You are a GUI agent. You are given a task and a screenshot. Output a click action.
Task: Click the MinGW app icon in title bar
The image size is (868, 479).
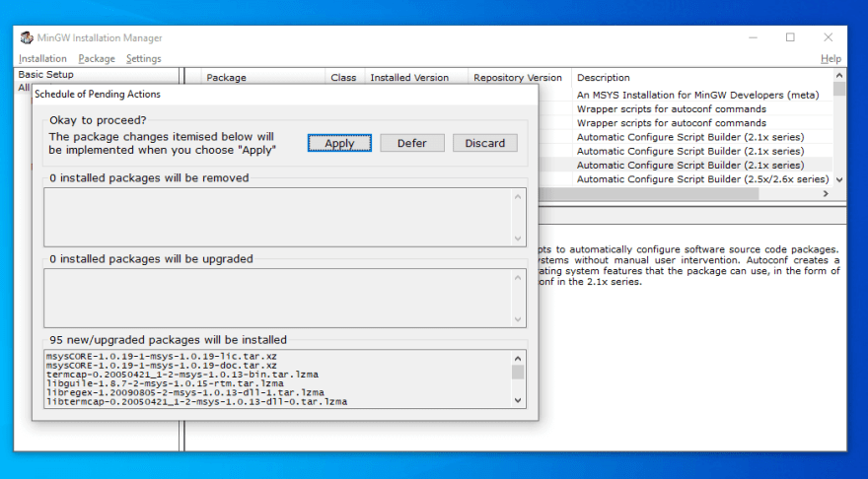tap(26, 37)
